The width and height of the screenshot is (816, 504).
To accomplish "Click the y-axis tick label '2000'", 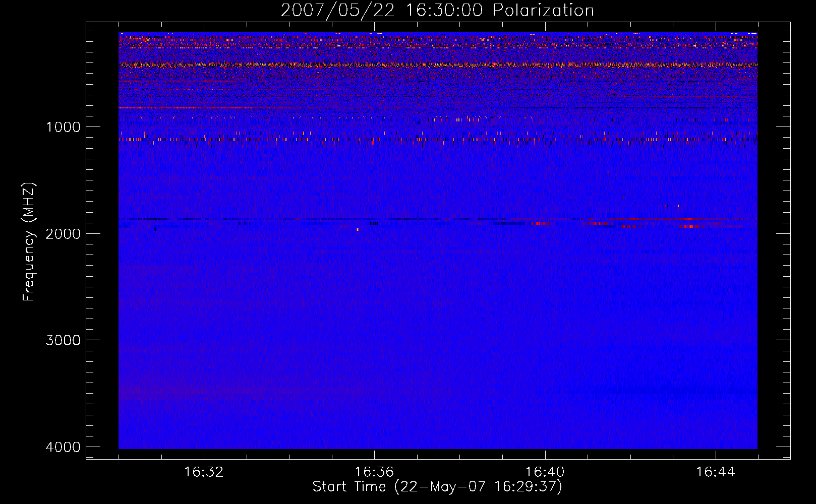I will click(x=63, y=234).
